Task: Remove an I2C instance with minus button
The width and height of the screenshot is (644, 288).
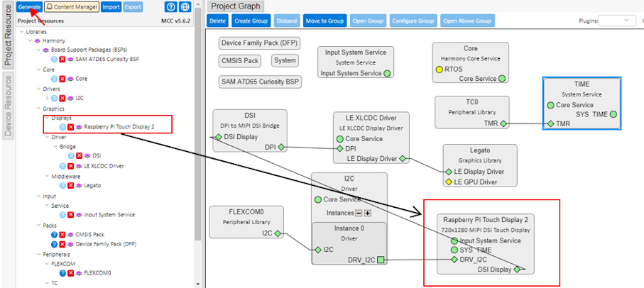Action: (359, 213)
